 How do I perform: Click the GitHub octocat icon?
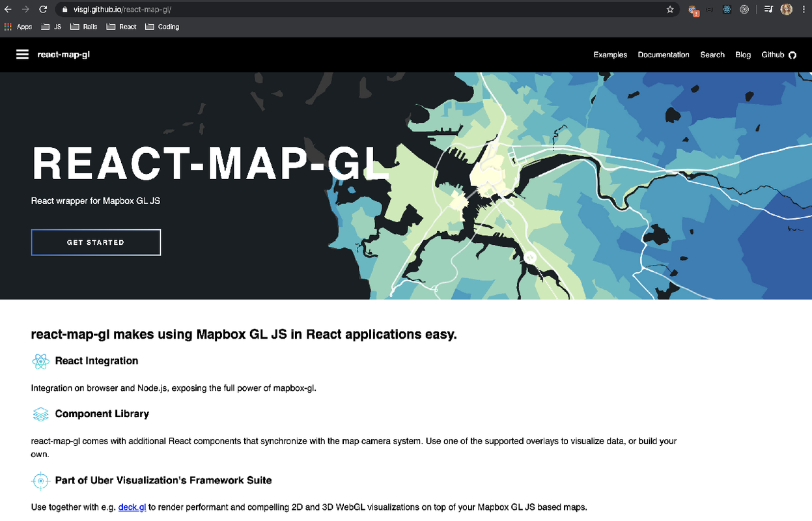tap(792, 55)
